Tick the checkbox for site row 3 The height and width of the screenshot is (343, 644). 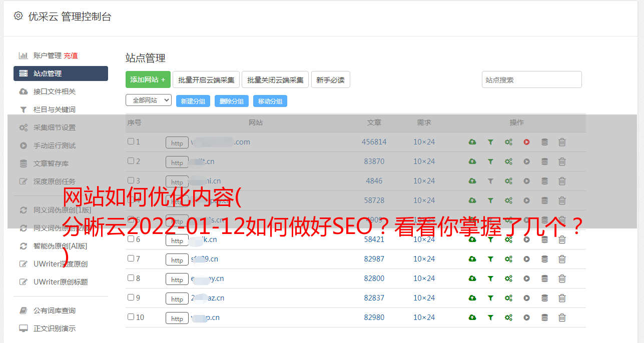(131, 180)
